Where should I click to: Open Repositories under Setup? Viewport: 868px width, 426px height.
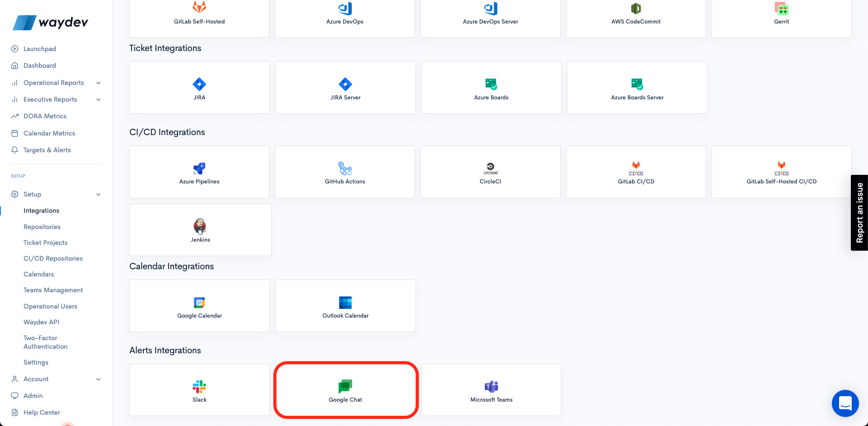click(42, 227)
